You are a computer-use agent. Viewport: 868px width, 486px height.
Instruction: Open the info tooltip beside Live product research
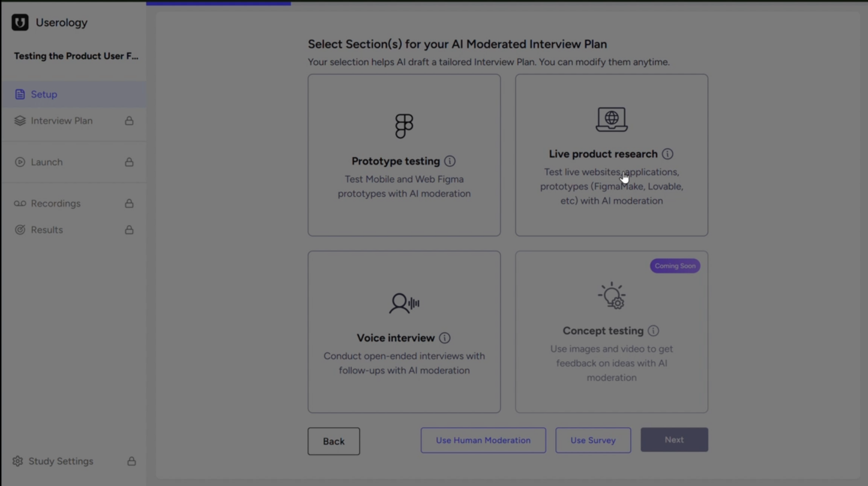667,154
